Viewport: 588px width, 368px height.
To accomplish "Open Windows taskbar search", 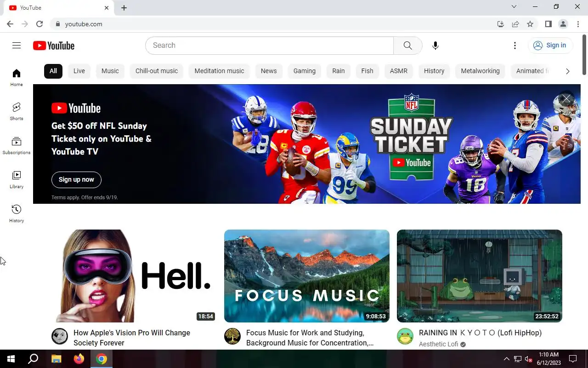I will pos(33,359).
